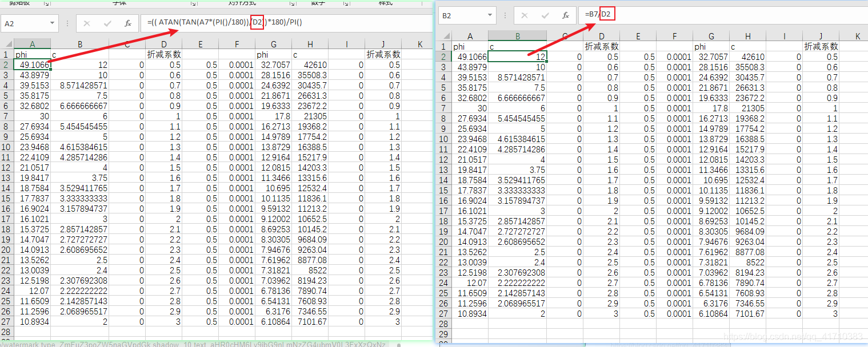This screenshot has height=347, width=868.
Task: Click cell H22 value 8522 in the right window
Action: point(748,262)
